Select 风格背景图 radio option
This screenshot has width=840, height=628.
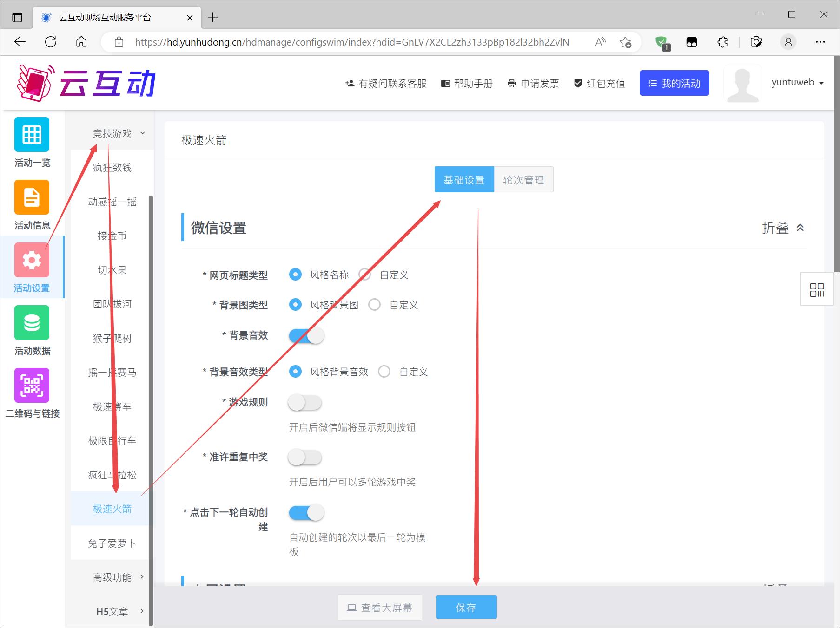(x=295, y=305)
